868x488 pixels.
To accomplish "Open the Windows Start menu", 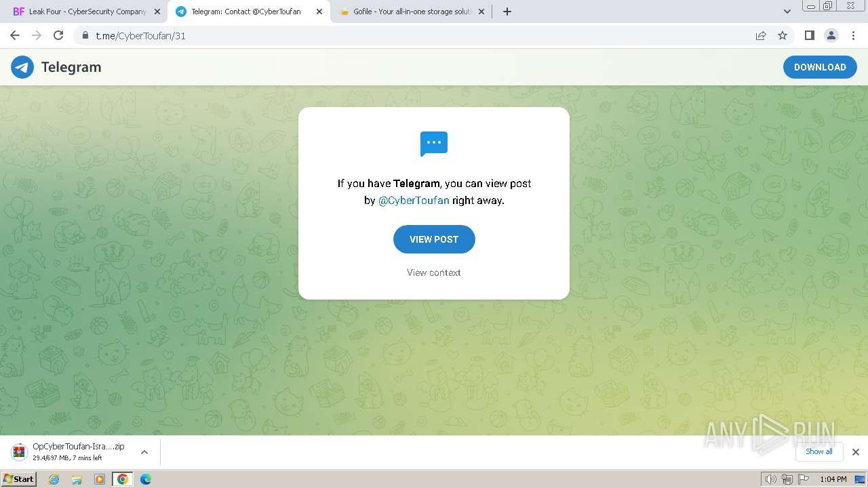I will (19, 479).
